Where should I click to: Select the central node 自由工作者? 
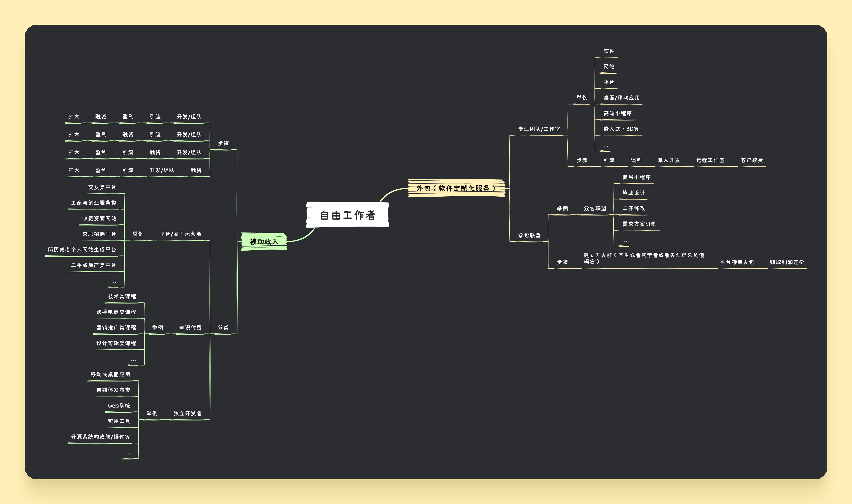click(347, 215)
